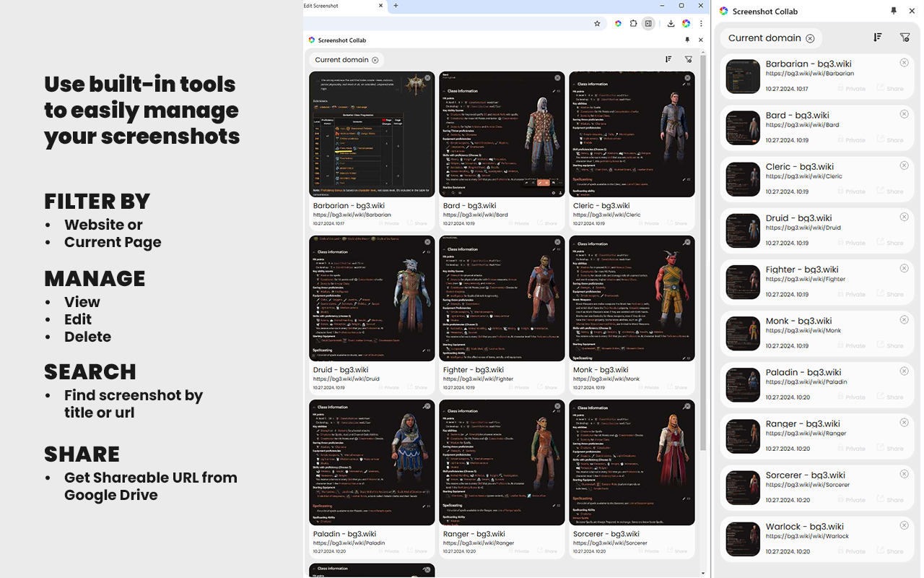The height and width of the screenshot is (578, 924).
Task: Share the Fighter card in grid panel
Action: pyautogui.click(x=546, y=387)
